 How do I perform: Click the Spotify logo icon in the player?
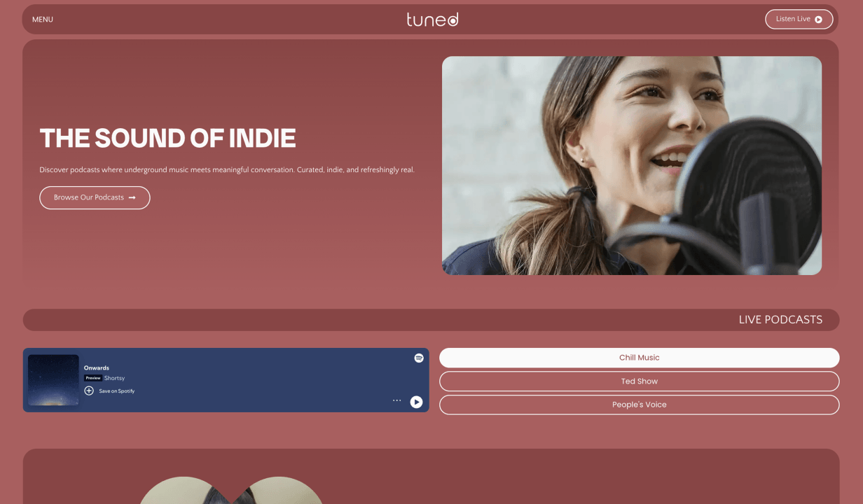point(419,358)
